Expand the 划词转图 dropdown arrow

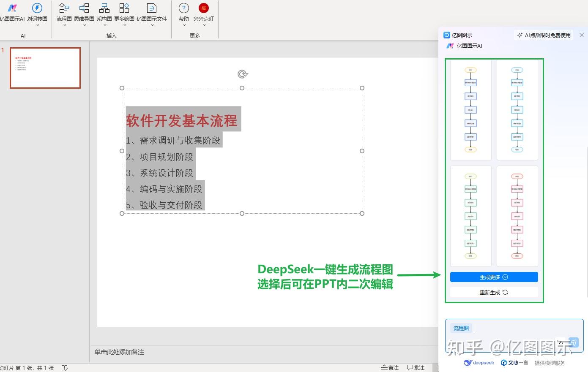[37, 25]
